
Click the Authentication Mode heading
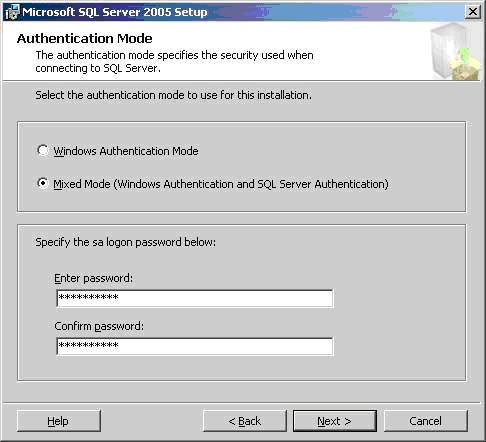(x=85, y=38)
